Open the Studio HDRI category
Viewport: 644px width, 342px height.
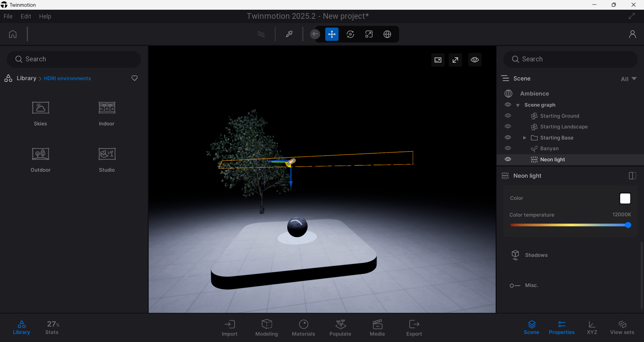tap(107, 160)
